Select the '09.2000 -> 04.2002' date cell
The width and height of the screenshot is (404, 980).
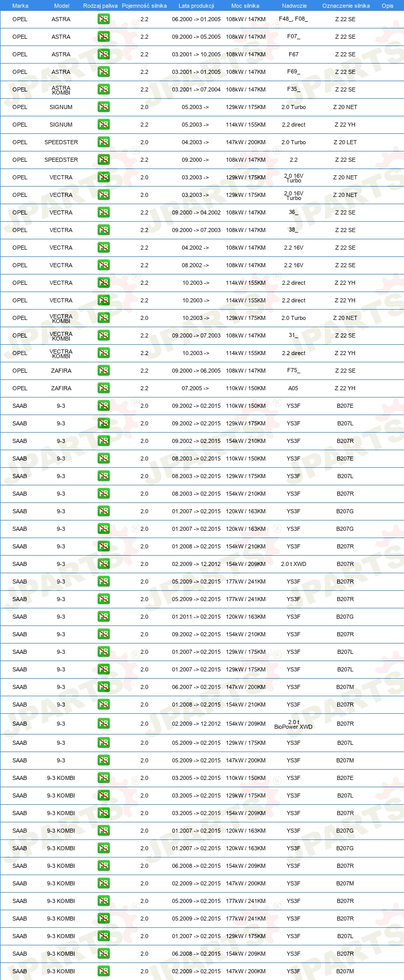196,212
